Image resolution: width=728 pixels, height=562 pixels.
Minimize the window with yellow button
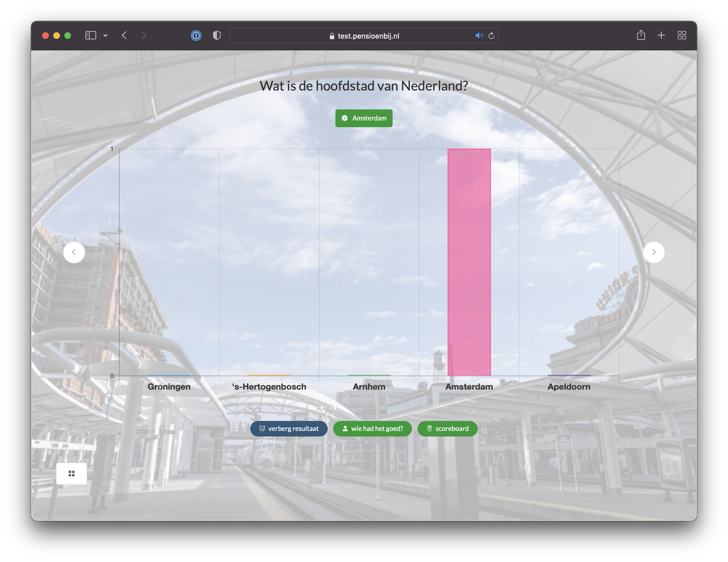(x=57, y=35)
